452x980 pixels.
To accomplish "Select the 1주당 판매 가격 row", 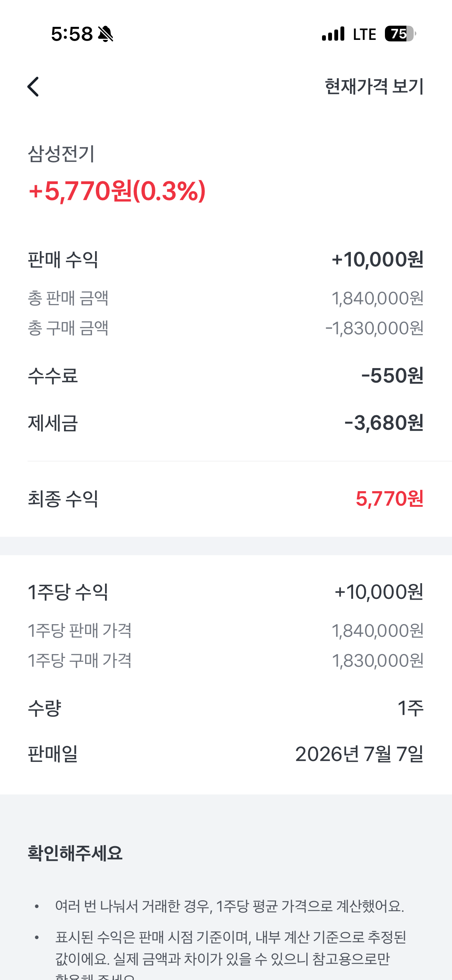I will coord(226,630).
